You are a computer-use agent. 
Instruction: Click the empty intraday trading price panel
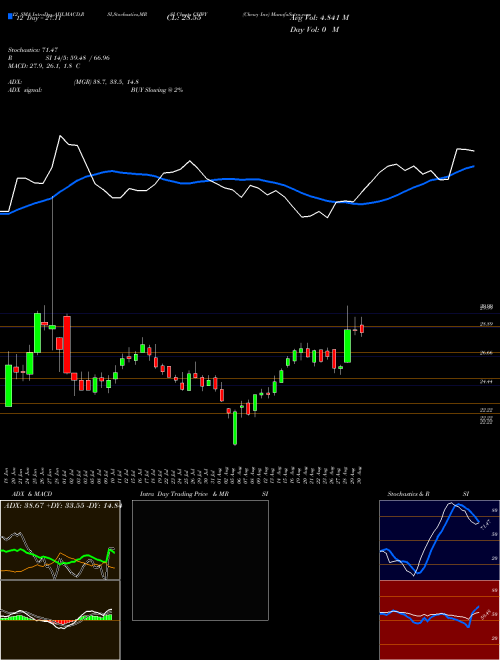200,560
